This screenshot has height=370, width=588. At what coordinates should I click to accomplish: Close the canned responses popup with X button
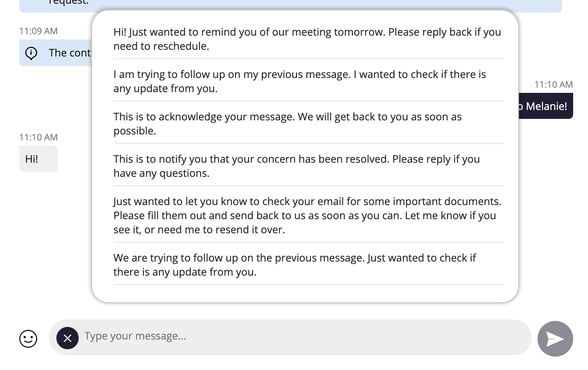pos(68,338)
